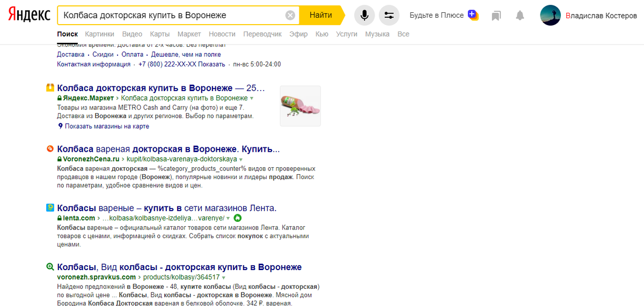The height and width of the screenshot is (306, 644).
Task: Expand options arrow after lenta.com path
Action: (228, 219)
